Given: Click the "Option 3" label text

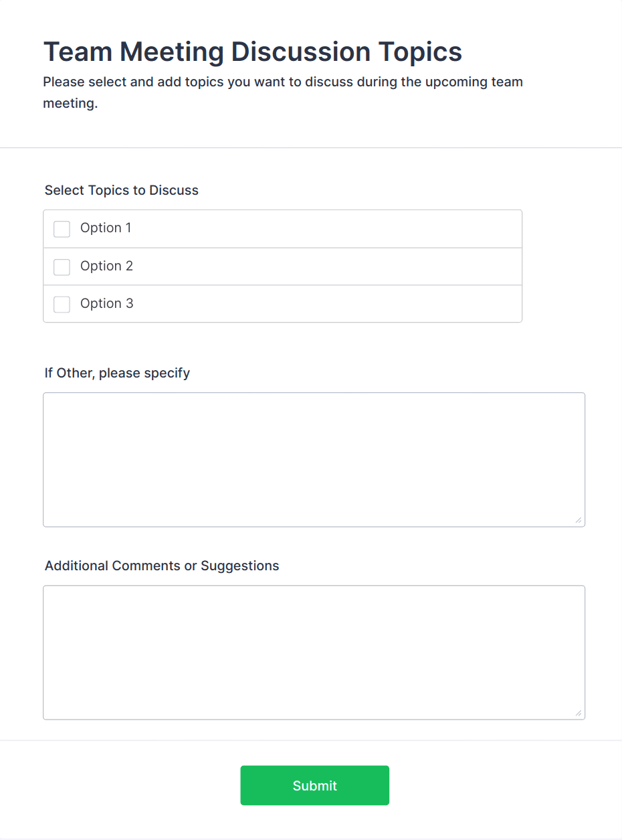Looking at the screenshot, I should click(x=106, y=303).
